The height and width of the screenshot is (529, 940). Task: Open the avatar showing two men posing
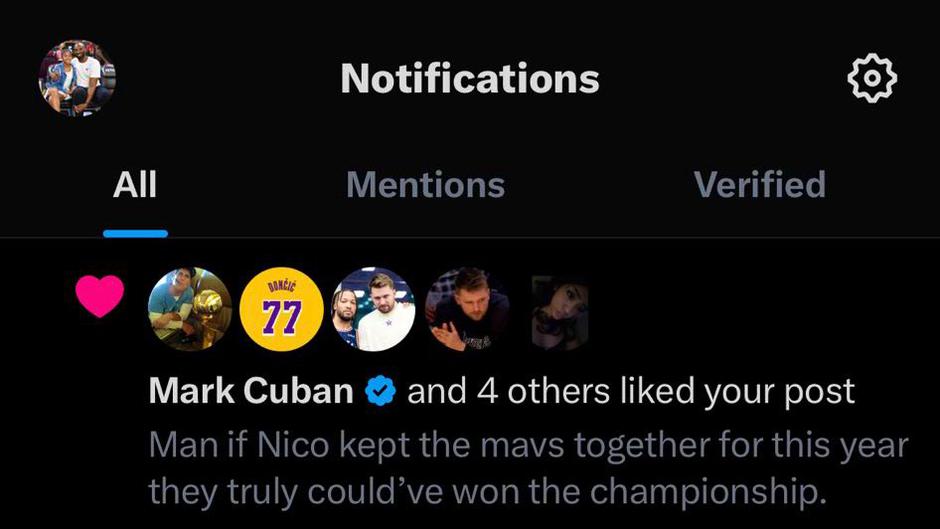[x=374, y=309]
